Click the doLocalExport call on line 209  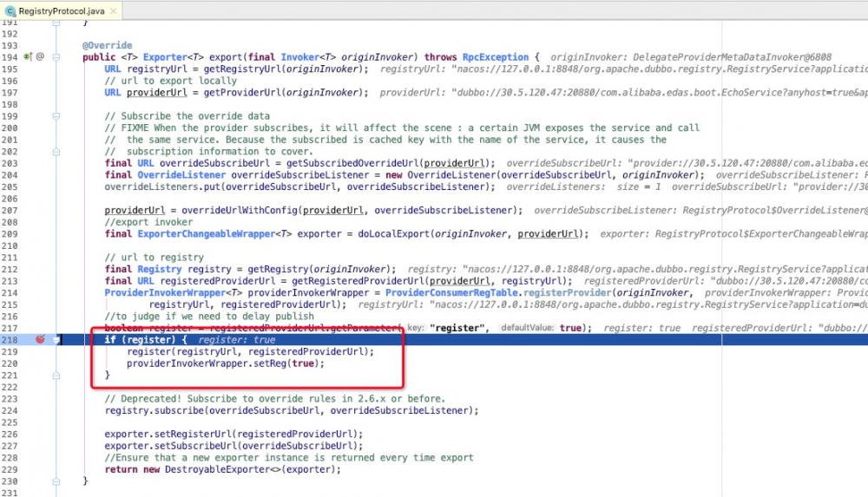tap(393, 234)
